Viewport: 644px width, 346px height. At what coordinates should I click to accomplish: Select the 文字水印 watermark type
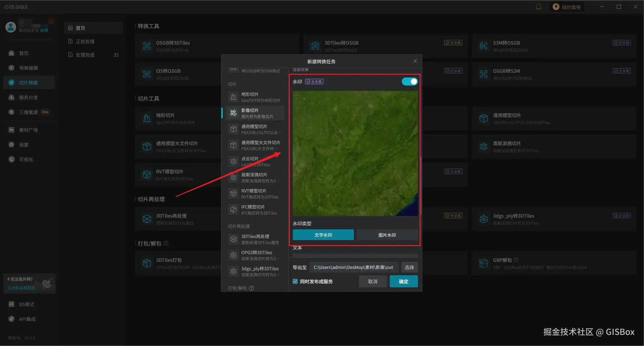click(323, 235)
